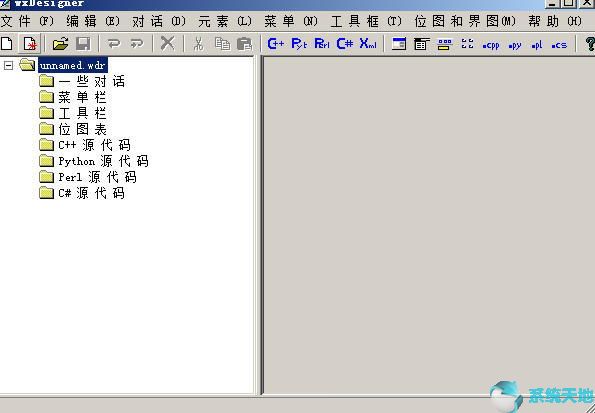The image size is (595, 413).
Task: Add a new menu bar icon
Action: [x=422, y=44]
